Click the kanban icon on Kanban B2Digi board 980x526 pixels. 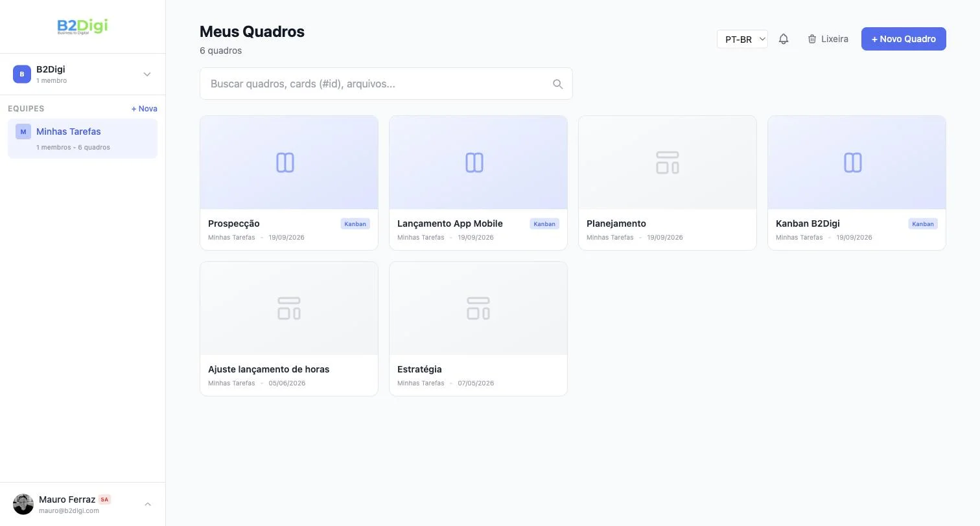(x=853, y=163)
